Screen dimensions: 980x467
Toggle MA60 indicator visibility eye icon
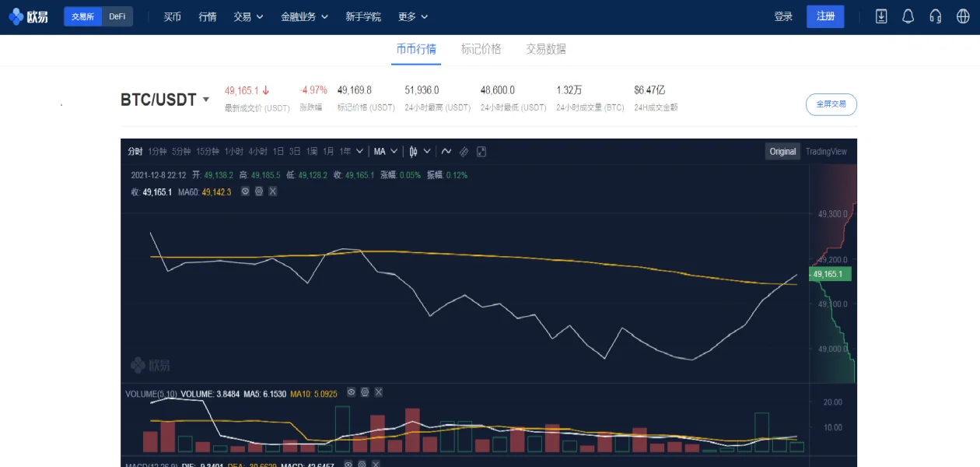[245, 191]
